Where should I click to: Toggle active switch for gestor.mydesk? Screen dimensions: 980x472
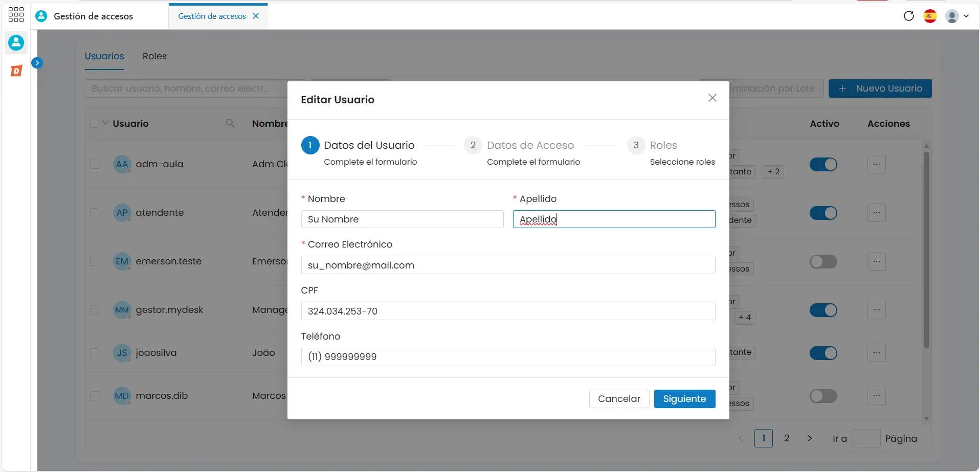pyautogui.click(x=823, y=310)
